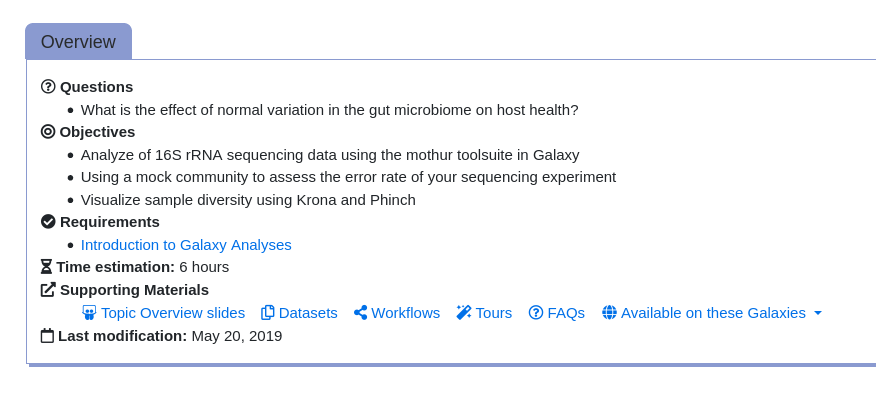876x394 pixels.
Task: Click the caret arrow after Galaxies
Action: point(818,313)
